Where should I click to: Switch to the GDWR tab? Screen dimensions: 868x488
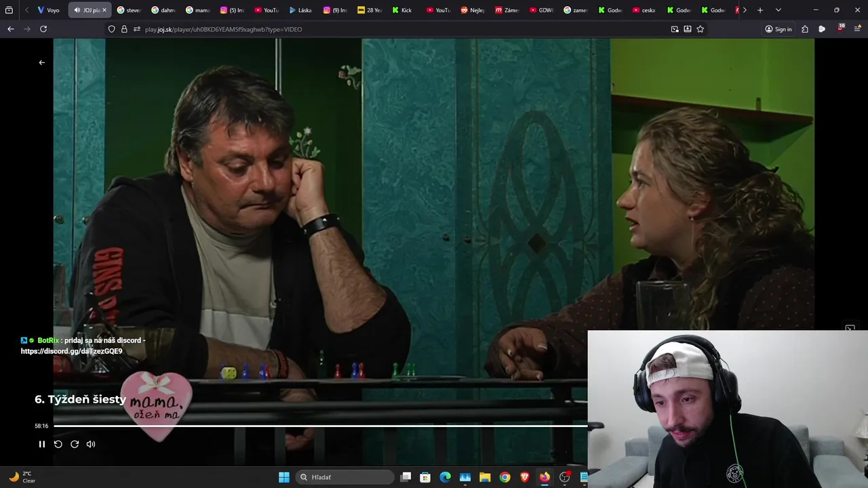542,10
